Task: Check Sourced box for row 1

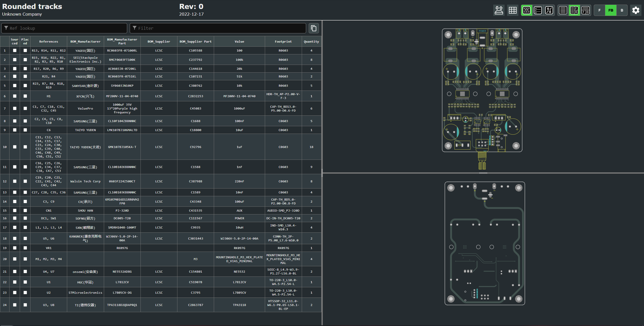Action: click(x=15, y=51)
